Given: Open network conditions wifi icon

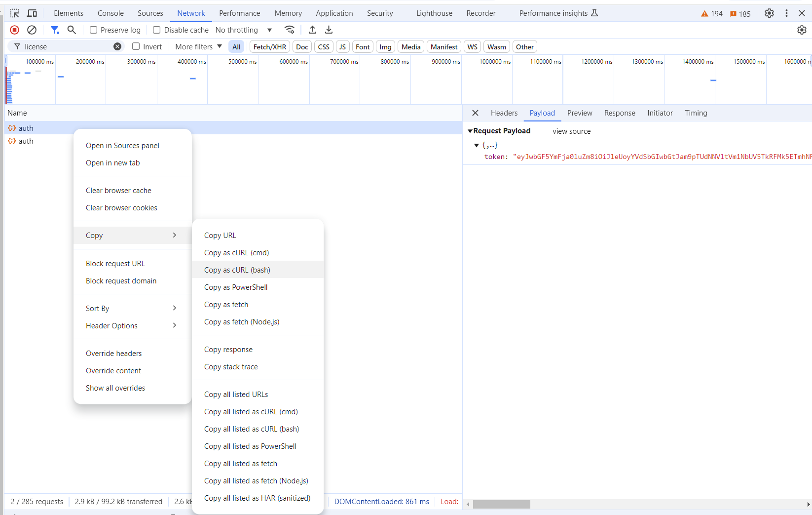Looking at the screenshot, I should 290,30.
